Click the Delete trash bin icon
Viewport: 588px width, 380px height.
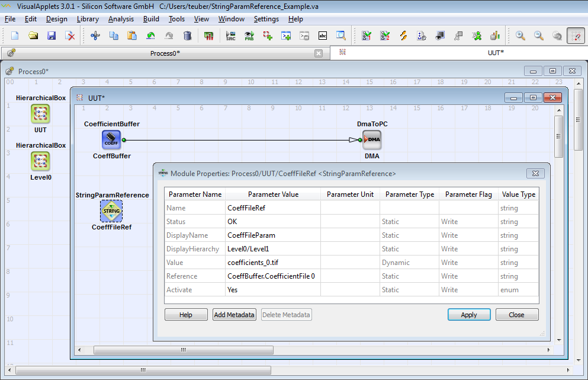click(187, 36)
